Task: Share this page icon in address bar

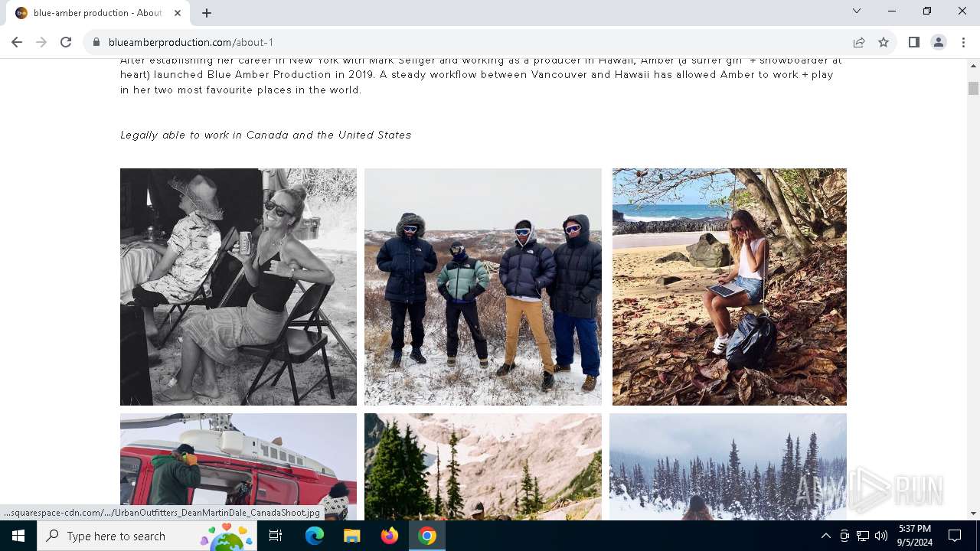Action: click(859, 42)
